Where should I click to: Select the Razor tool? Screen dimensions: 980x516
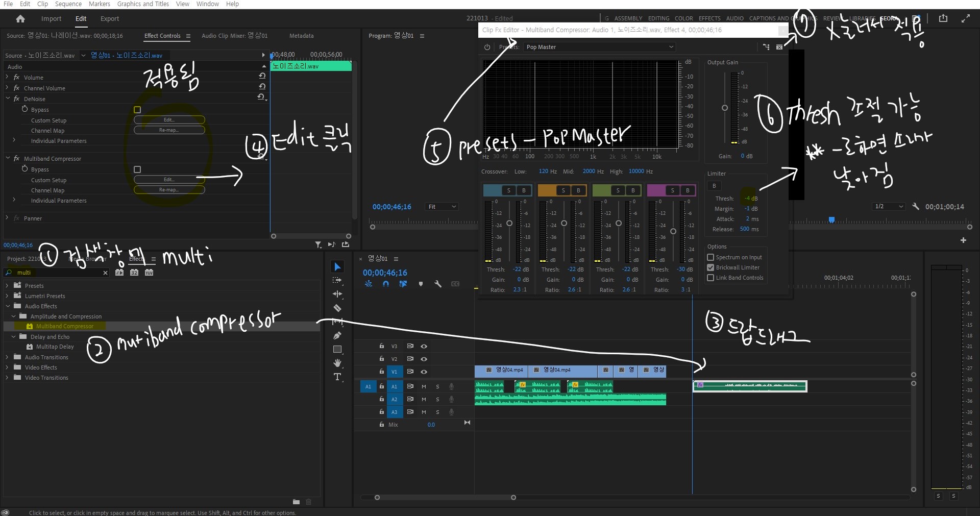click(x=337, y=308)
